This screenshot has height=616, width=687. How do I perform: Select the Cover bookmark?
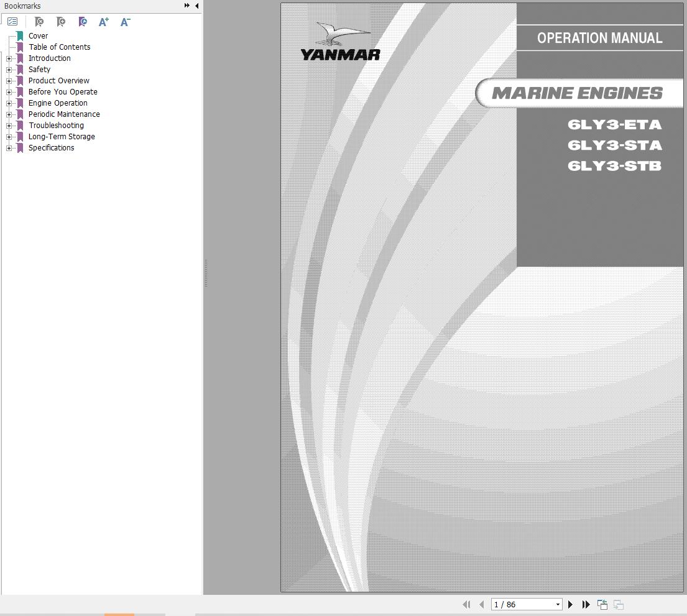point(38,35)
